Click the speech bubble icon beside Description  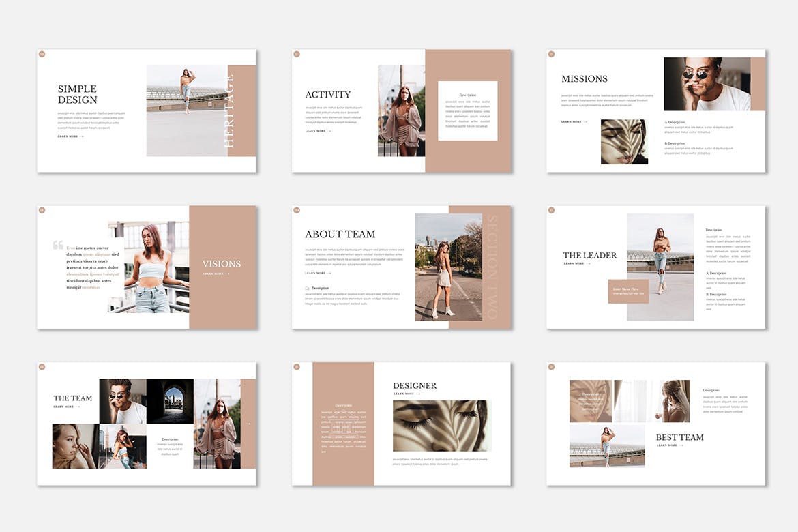308,289
